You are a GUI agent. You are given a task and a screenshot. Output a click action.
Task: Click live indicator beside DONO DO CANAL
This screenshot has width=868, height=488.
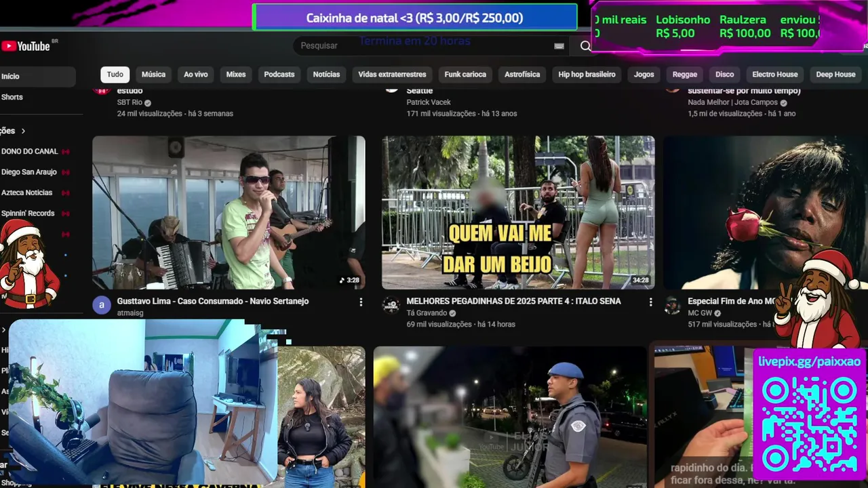tap(66, 151)
